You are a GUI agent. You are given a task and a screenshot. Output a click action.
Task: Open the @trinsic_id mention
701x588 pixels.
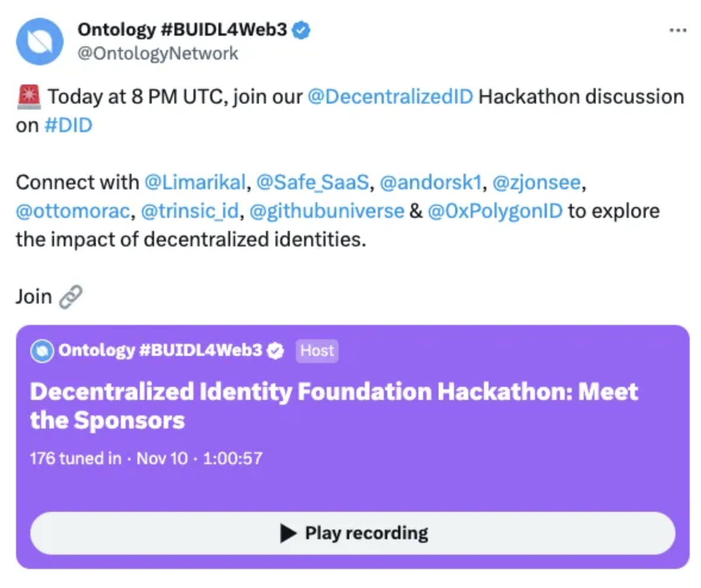click(x=190, y=211)
